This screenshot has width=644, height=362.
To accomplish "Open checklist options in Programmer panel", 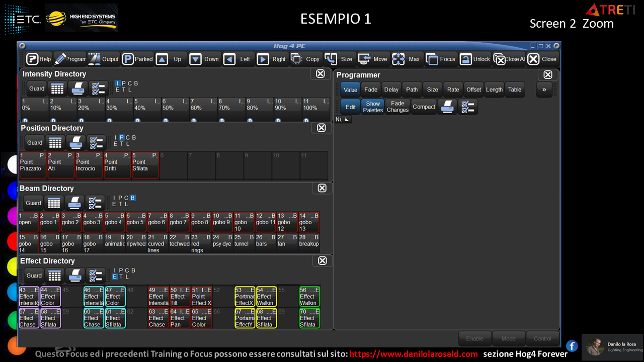I will (468, 107).
